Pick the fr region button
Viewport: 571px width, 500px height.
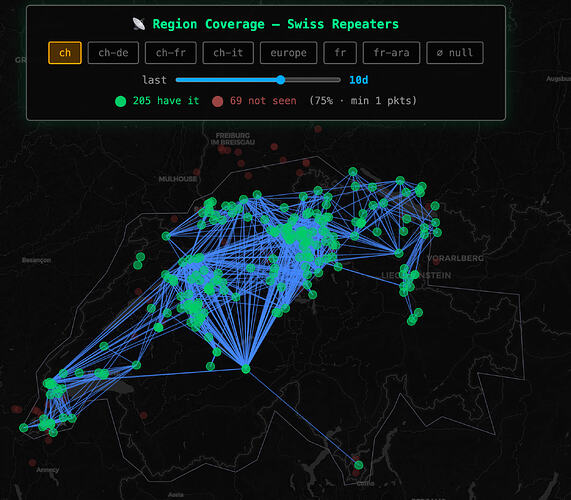340,53
